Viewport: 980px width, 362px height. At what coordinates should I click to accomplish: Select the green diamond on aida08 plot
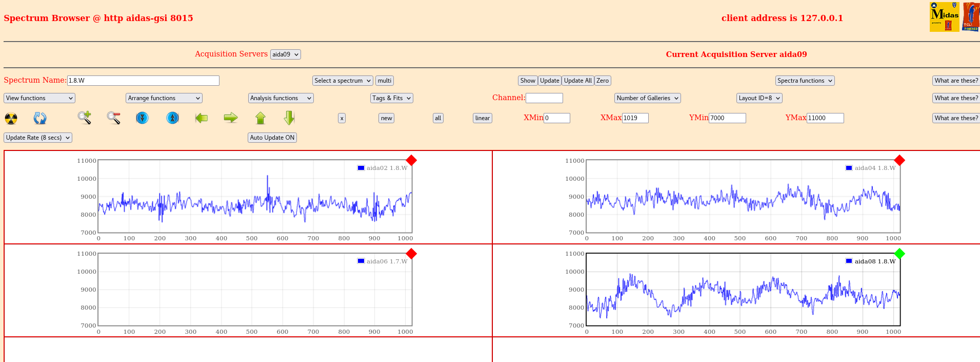899,254
